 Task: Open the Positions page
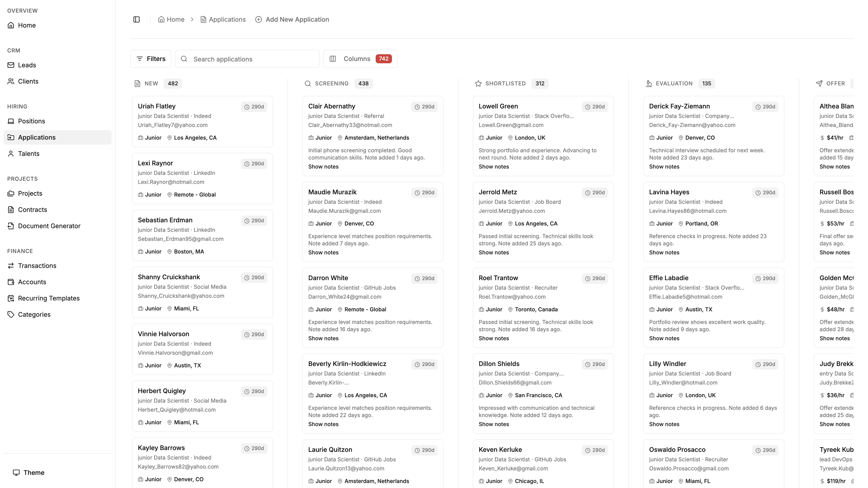pos(58,121)
